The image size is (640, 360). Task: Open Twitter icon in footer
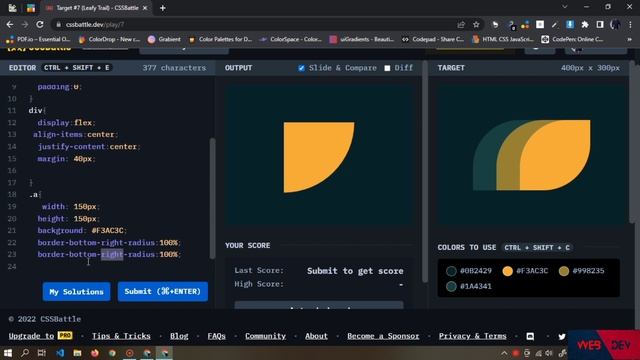coord(562,336)
